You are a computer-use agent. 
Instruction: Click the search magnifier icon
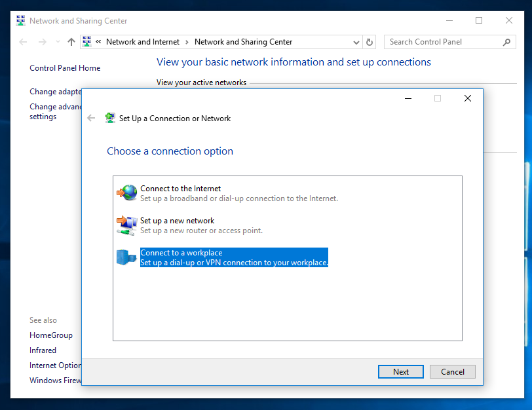[x=506, y=42]
